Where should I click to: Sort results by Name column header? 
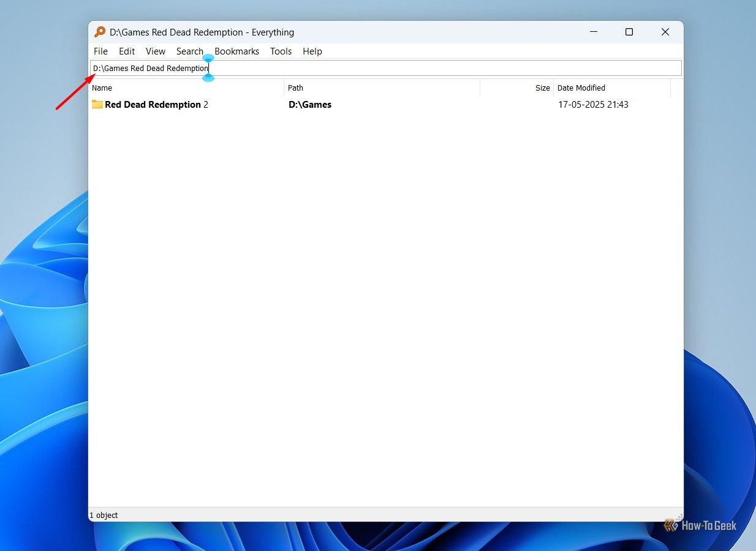pyautogui.click(x=187, y=88)
